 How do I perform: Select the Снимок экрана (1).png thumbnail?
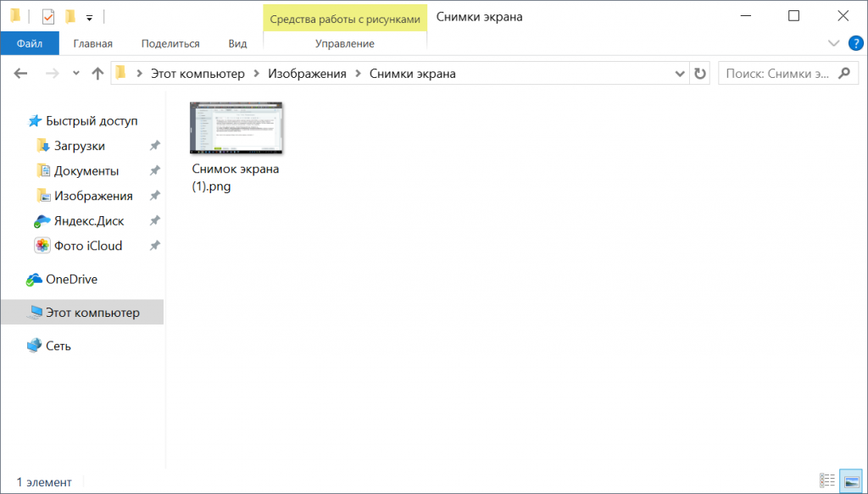236,128
